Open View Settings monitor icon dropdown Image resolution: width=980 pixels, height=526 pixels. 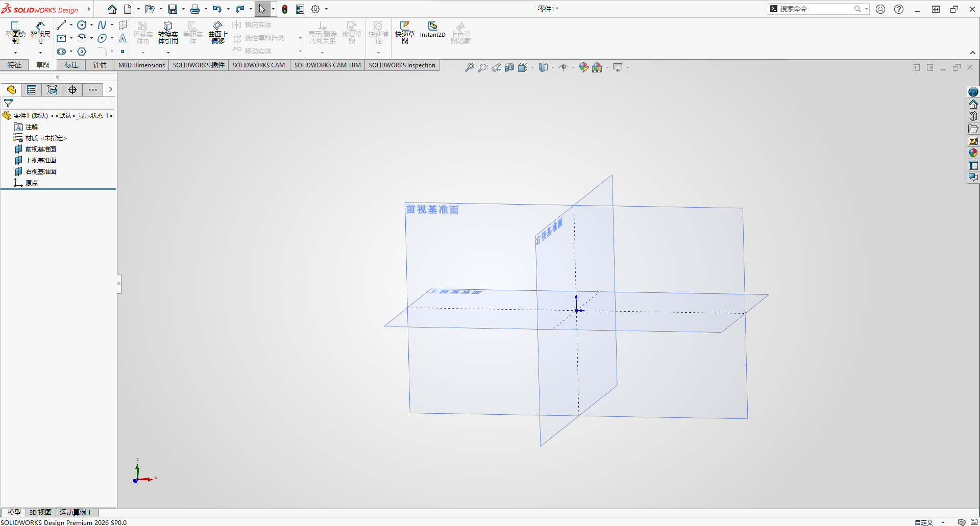tap(618, 67)
